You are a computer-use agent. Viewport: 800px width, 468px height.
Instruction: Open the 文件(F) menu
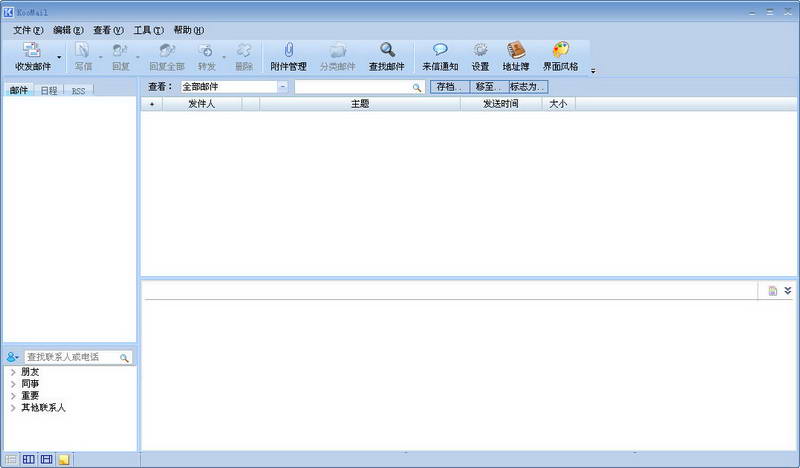[28, 30]
